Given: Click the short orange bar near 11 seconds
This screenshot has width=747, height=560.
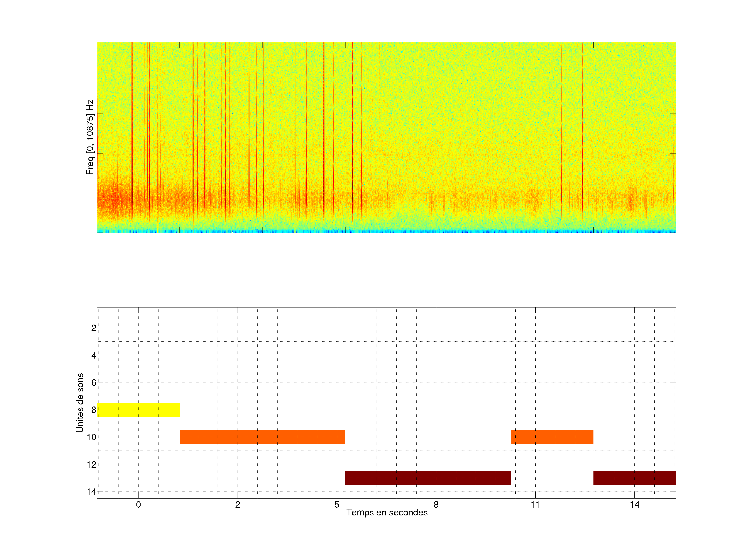Looking at the screenshot, I should (x=552, y=437).
